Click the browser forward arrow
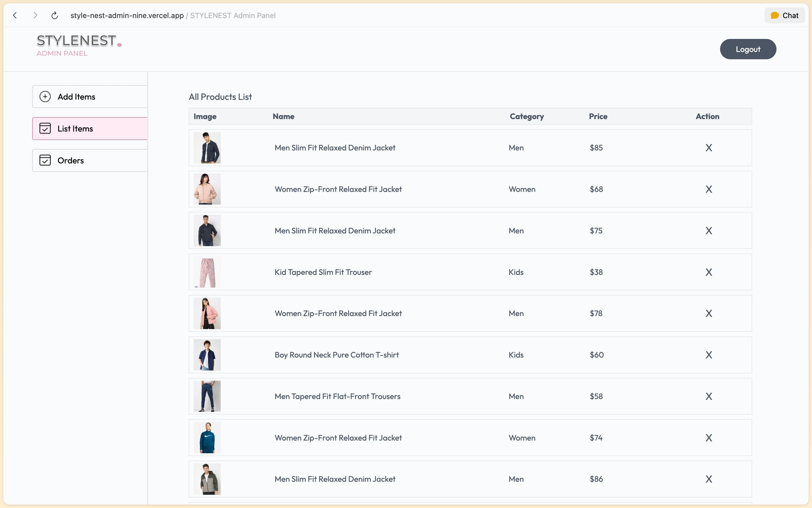This screenshot has height=508, width=812. (x=35, y=16)
